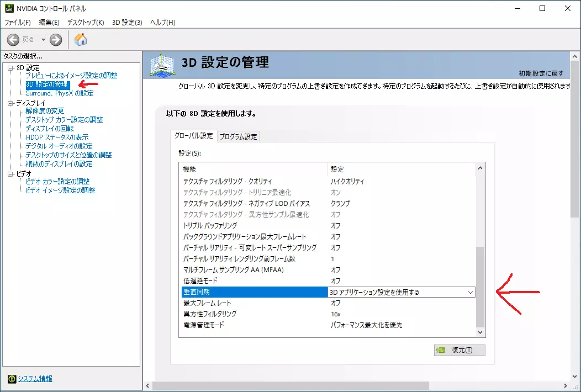The width and height of the screenshot is (581, 392).
Task: Collapse the 3D 設定 tree node
Action: 10,68
